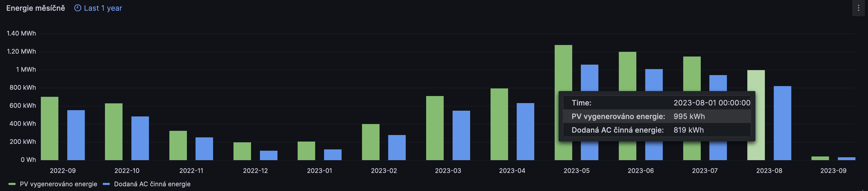
Task: Select the small green PV bar for 2023-09
Action: [820, 158]
